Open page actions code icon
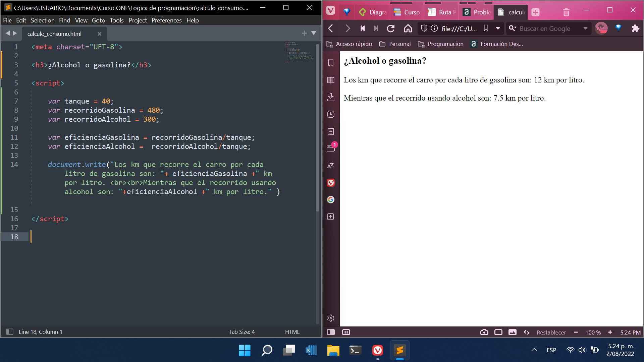644x362 pixels. (x=527, y=332)
